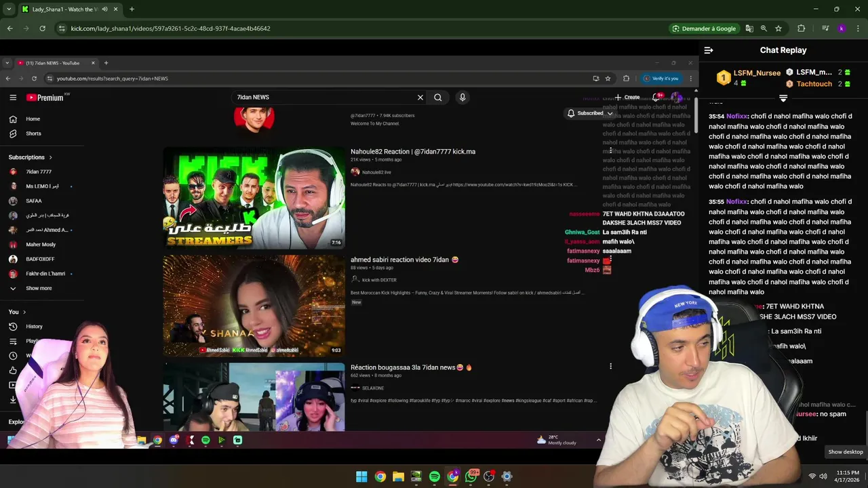Open Settings gear from the taskbar
Screen dimensions: 868x488
click(x=507, y=476)
